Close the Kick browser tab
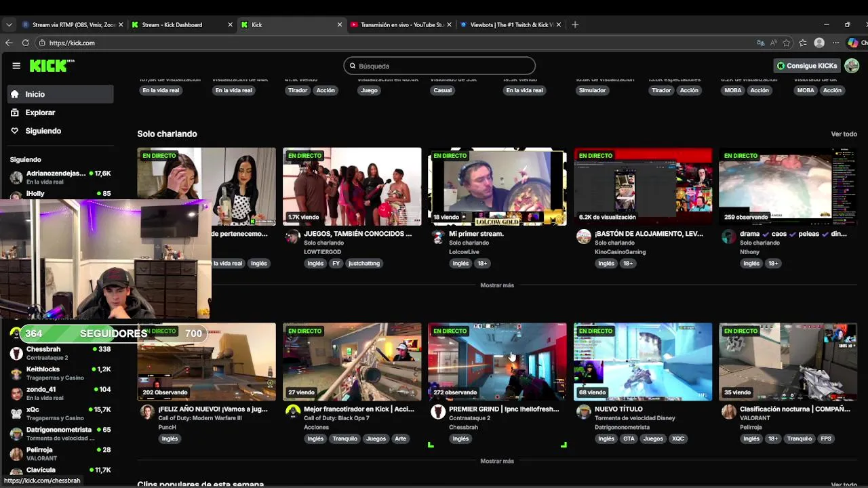 (x=340, y=24)
